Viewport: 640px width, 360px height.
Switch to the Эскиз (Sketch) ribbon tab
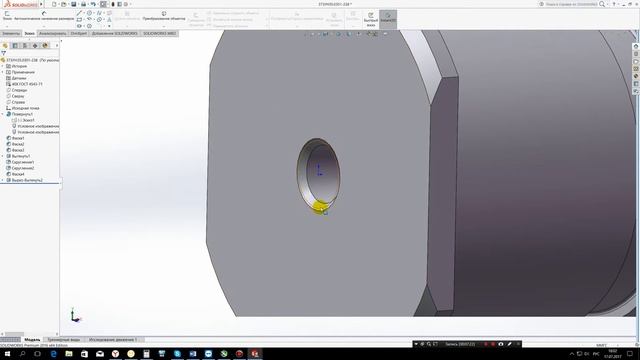point(29,33)
